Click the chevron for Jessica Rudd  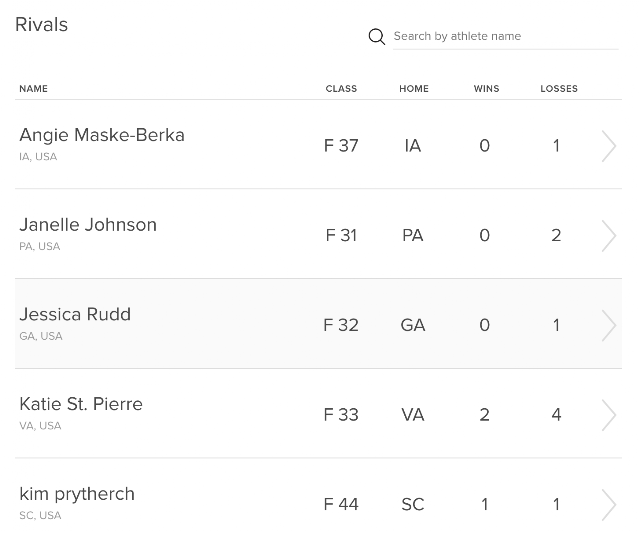608,325
